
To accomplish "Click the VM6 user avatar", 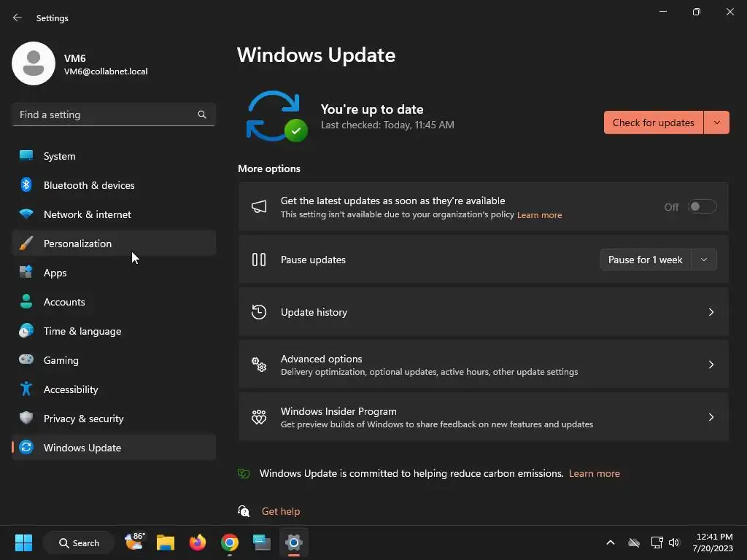I will pyautogui.click(x=34, y=63).
